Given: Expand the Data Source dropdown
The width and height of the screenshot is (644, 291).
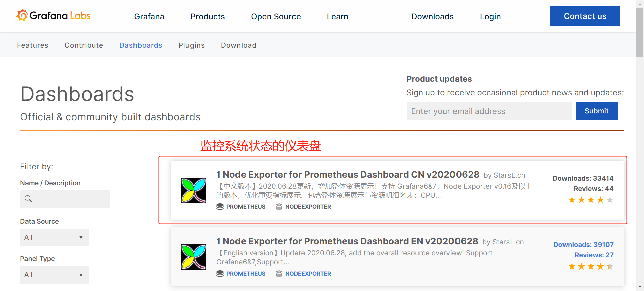Looking at the screenshot, I should click(x=55, y=237).
